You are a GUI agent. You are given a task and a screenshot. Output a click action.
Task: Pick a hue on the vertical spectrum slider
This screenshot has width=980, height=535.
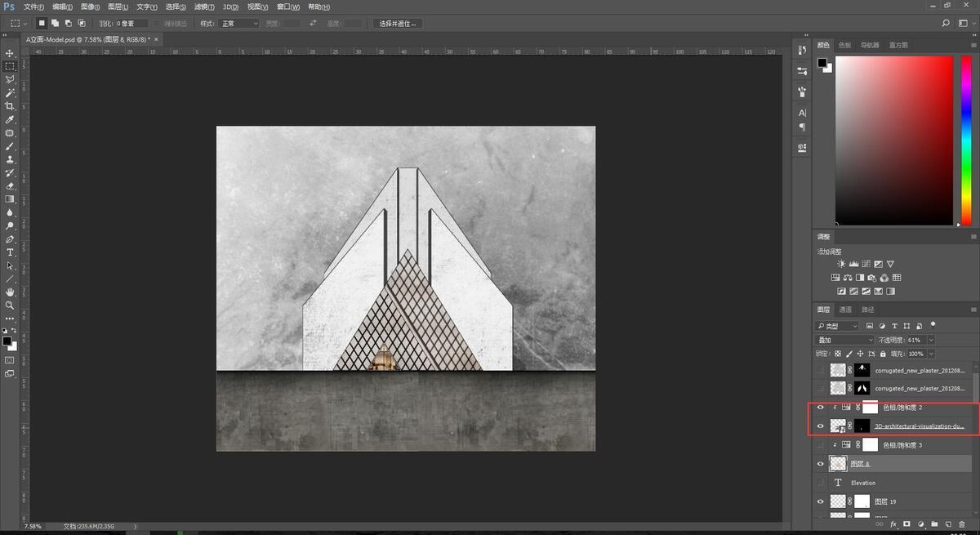tap(967, 140)
